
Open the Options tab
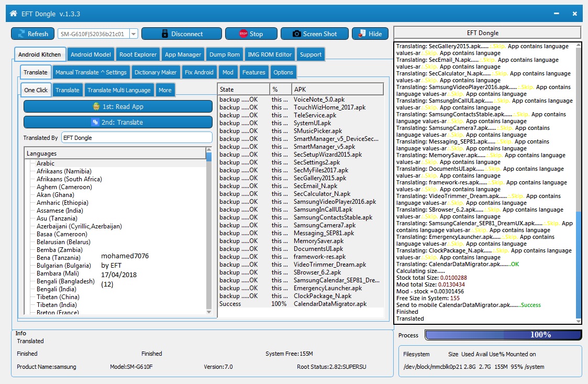coord(283,72)
